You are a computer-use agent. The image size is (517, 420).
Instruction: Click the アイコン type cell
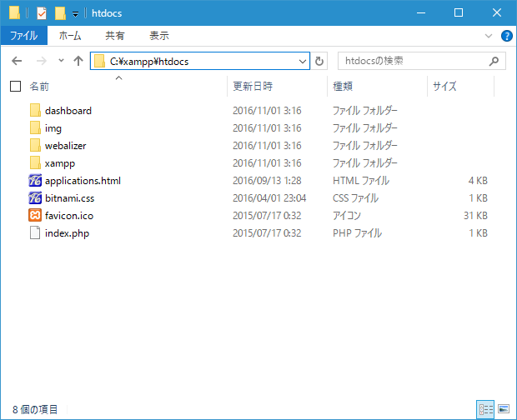pos(347,216)
